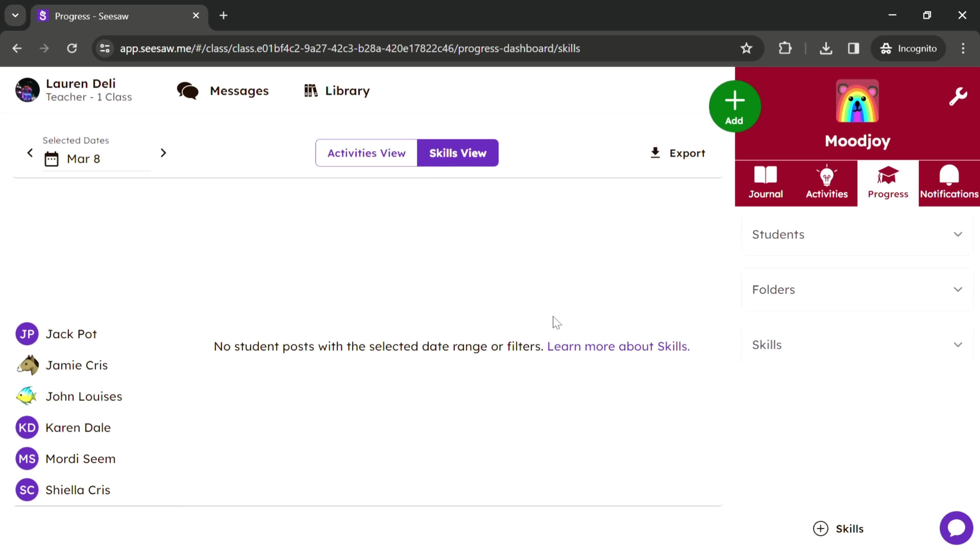Expand the Skills filter section
Viewport: 980px width, 551px height.
(858, 344)
